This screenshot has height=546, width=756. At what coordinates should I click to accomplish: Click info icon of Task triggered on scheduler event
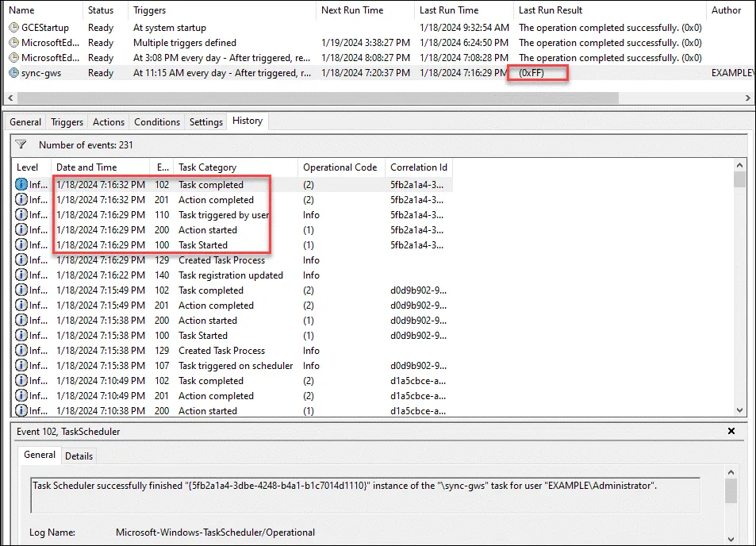pos(21,366)
